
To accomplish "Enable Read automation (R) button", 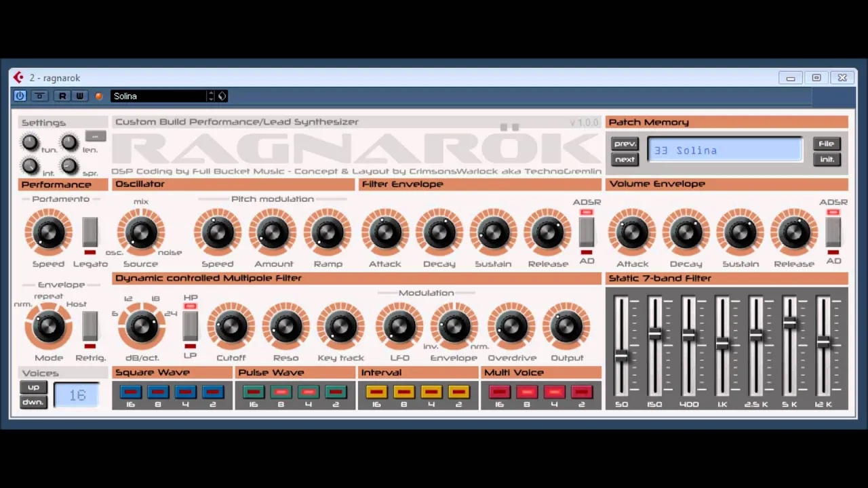I will 62,96.
